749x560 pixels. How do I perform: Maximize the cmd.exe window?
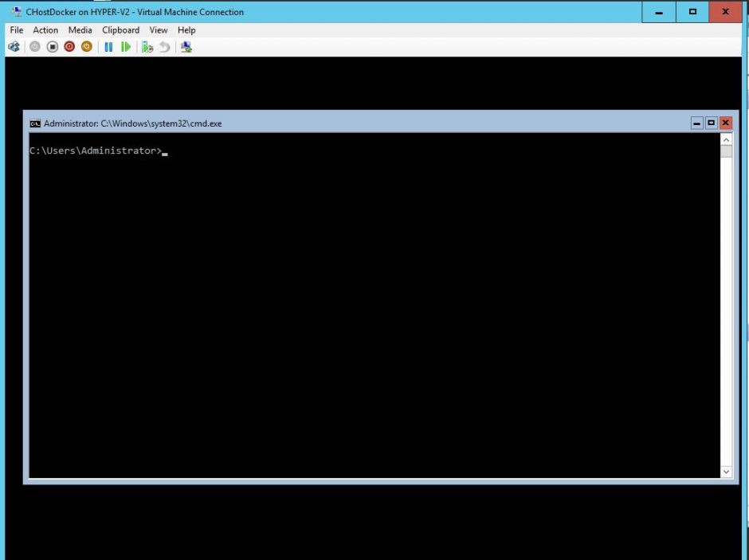711,123
